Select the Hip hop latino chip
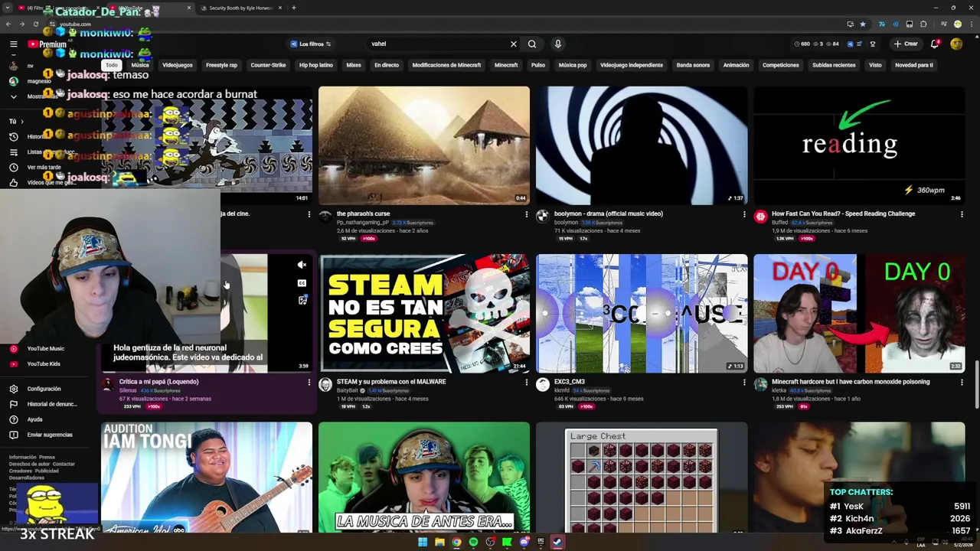980x551 pixels. point(316,65)
